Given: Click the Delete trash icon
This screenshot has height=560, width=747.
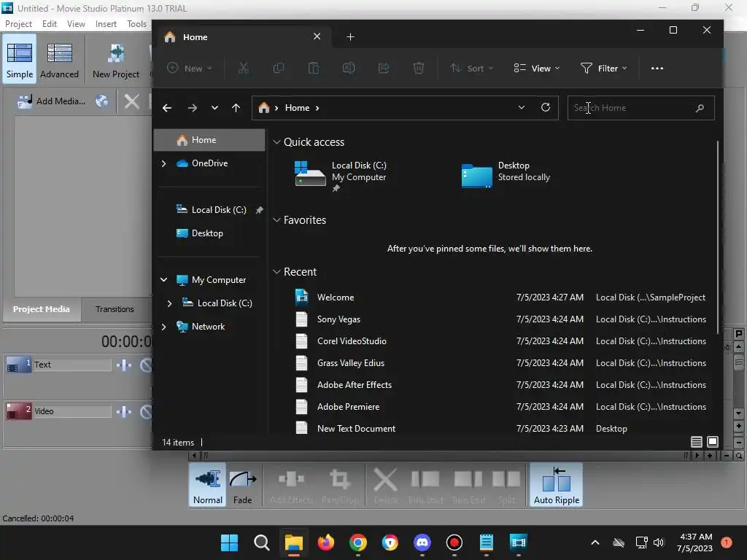Looking at the screenshot, I should point(418,68).
